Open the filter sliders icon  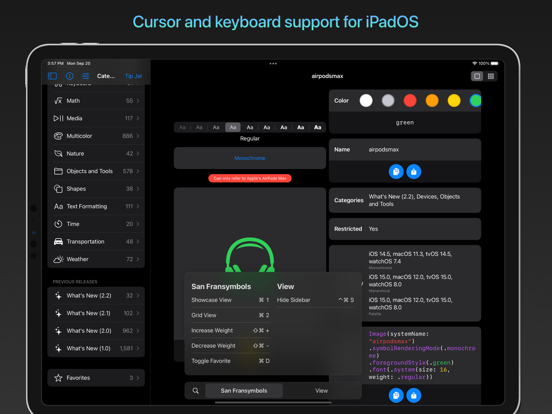pyautogui.click(x=86, y=76)
